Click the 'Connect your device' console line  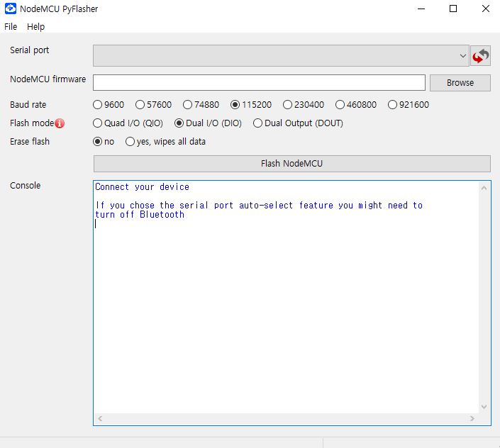point(143,187)
